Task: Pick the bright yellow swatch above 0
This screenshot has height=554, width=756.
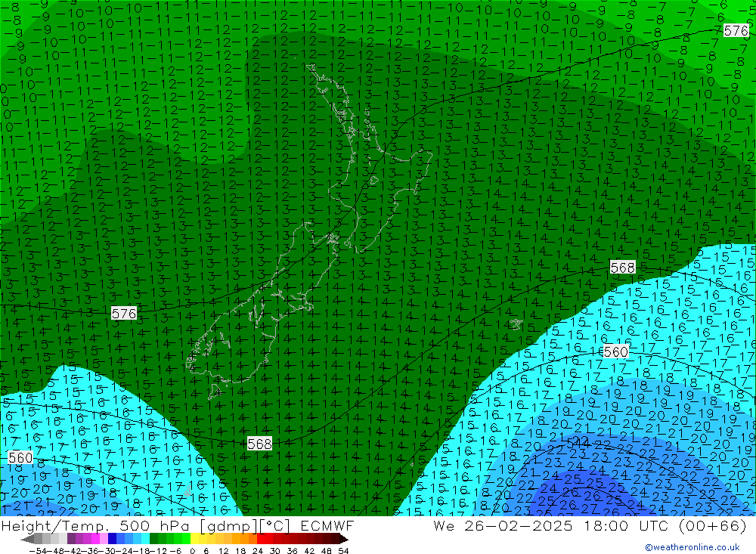Action: pyautogui.click(x=195, y=539)
